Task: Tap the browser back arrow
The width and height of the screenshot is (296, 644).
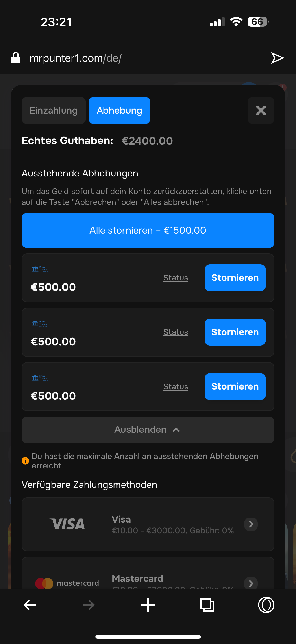Action: (x=30, y=605)
